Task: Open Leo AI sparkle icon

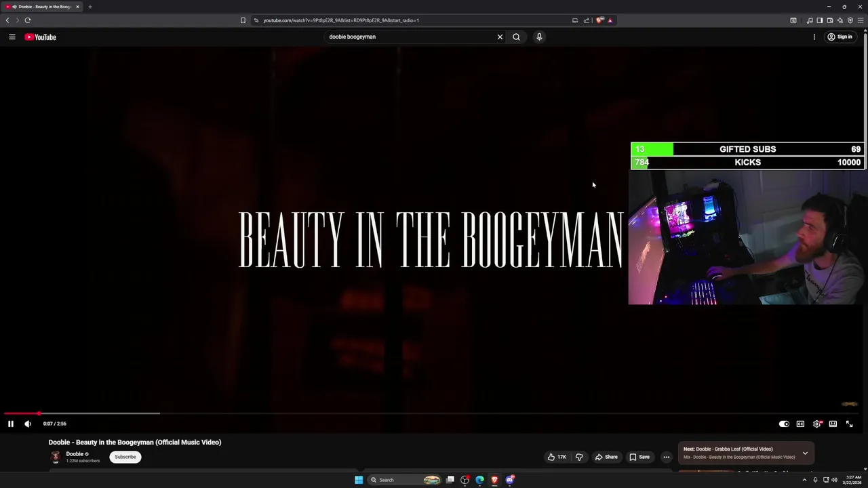Action: 840,20
